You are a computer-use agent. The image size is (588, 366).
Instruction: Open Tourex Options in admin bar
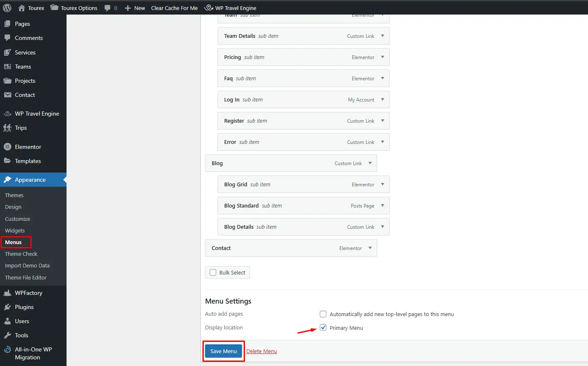click(x=74, y=8)
